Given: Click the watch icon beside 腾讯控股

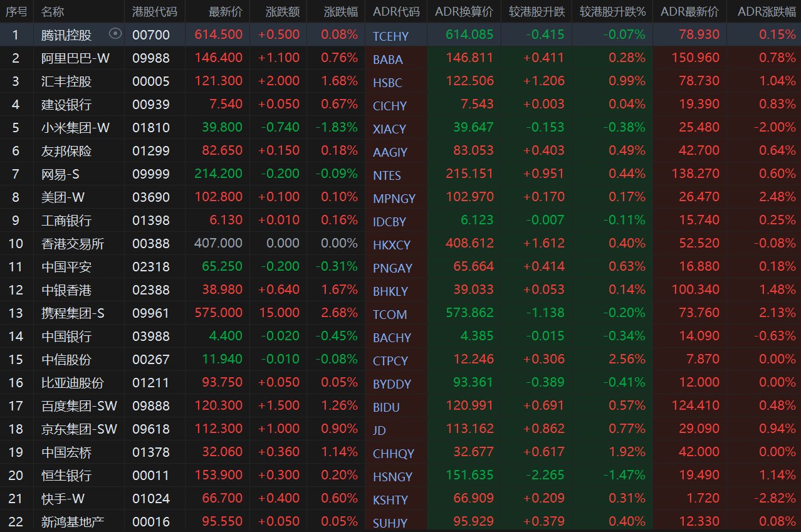Looking at the screenshot, I should [x=115, y=34].
